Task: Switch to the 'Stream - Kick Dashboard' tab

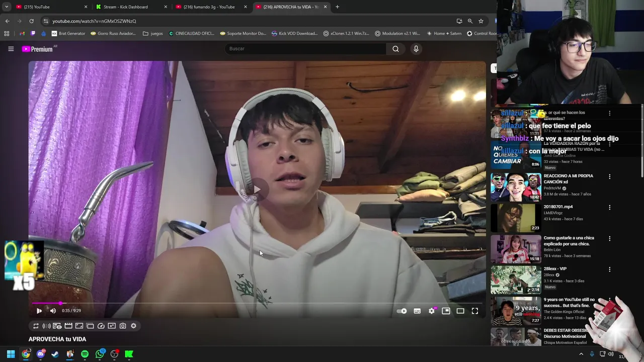Action: tap(132, 7)
